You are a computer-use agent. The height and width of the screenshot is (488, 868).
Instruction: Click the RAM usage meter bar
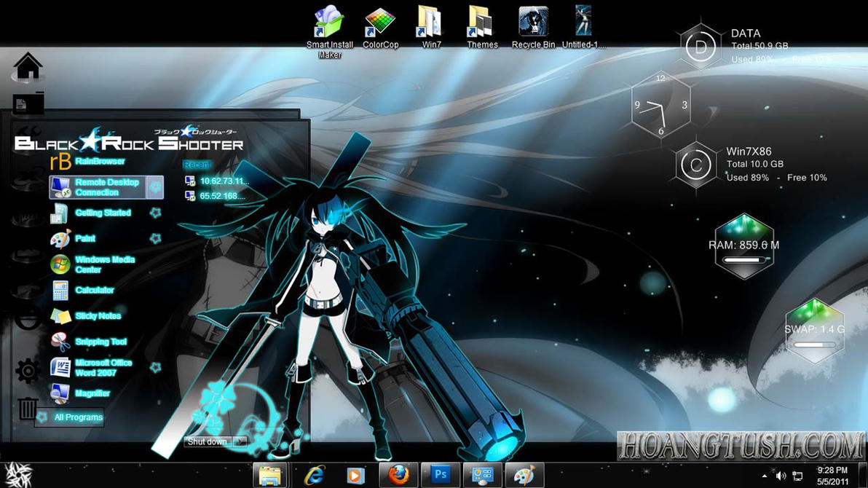[x=744, y=260]
